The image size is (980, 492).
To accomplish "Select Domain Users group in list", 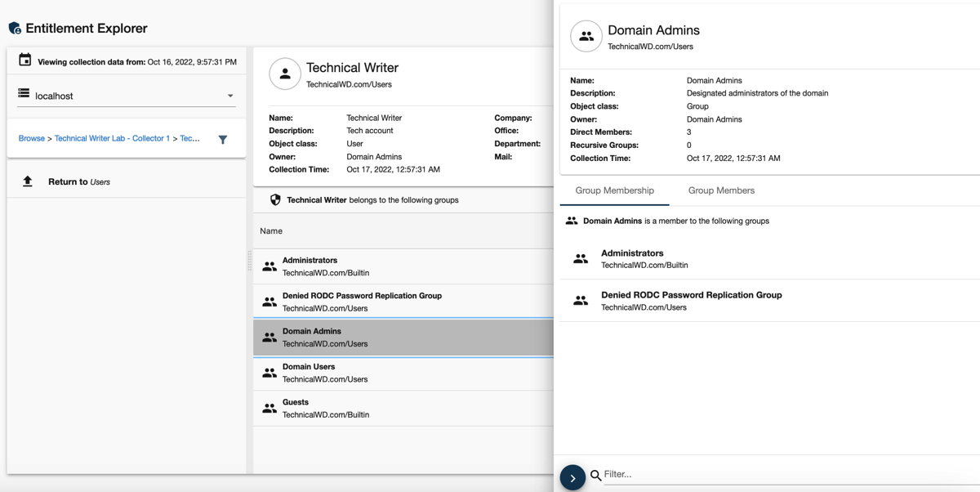I will [403, 373].
